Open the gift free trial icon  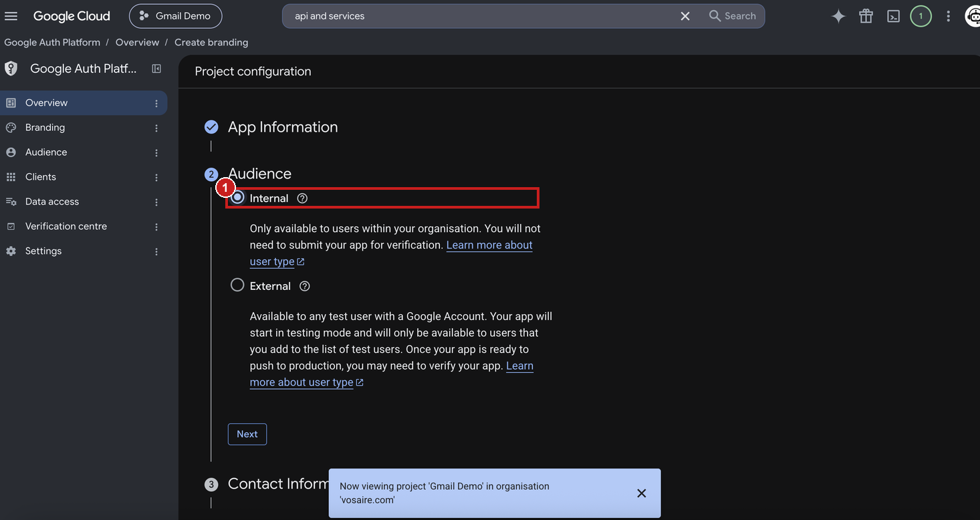click(x=866, y=16)
